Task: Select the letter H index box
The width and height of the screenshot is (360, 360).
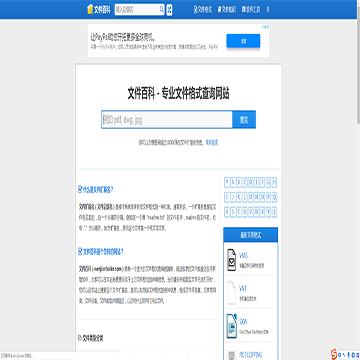Action: point(274,182)
